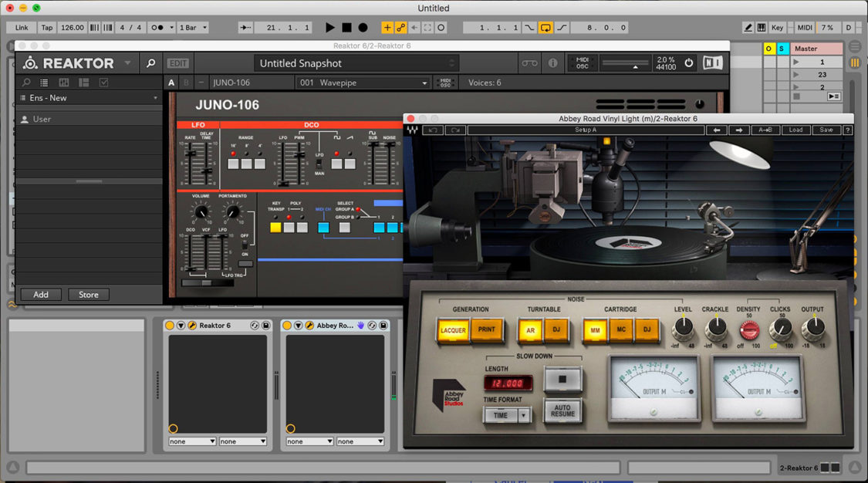Switch to snapshot bank B tab in Reaktor
This screenshot has height=483, width=868.
[185, 82]
